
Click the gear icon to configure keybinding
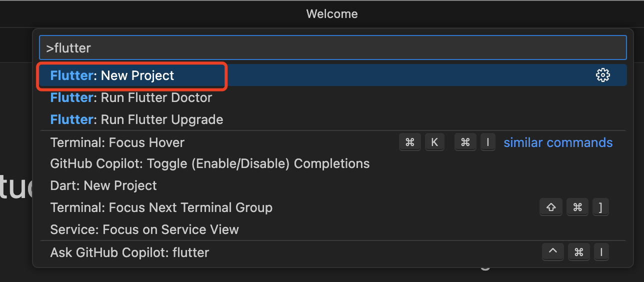click(x=603, y=75)
